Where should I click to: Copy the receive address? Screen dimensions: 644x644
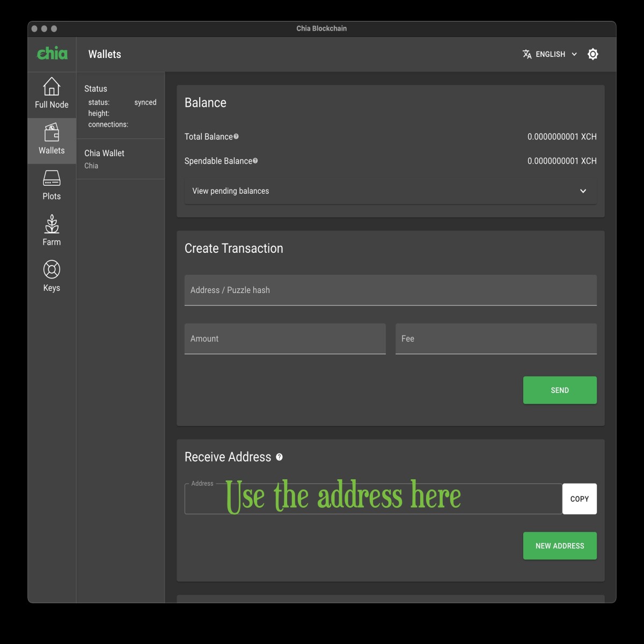[x=579, y=499]
